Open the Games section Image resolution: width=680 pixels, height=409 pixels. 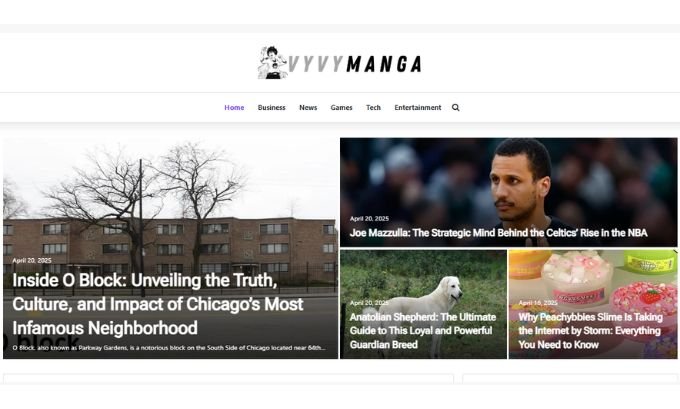coord(341,108)
